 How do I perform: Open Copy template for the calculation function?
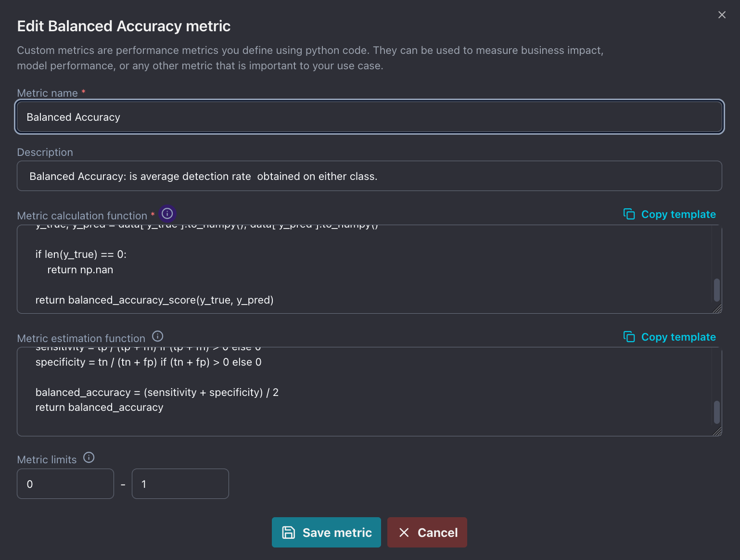(678, 214)
